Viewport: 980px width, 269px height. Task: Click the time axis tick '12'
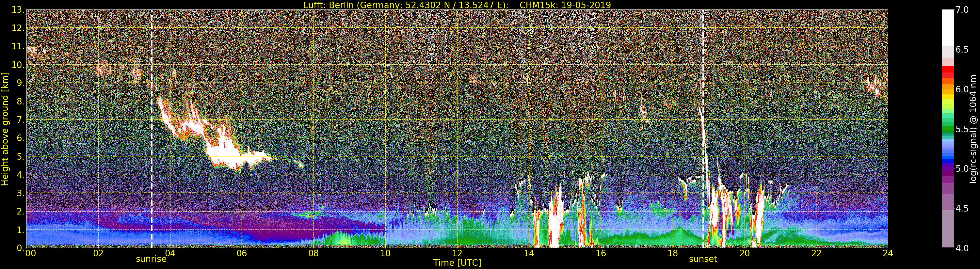tap(457, 253)
